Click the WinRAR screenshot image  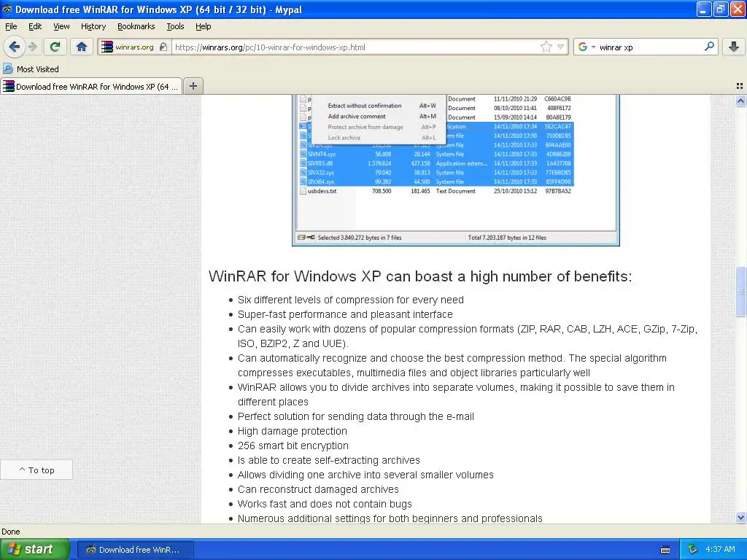click(455, 170)
